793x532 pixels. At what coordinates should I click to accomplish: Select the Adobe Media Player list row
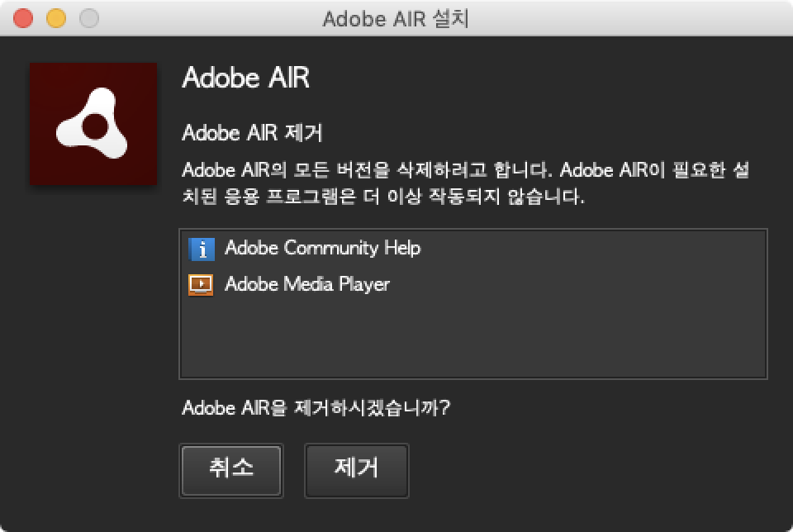click(472, 284)
